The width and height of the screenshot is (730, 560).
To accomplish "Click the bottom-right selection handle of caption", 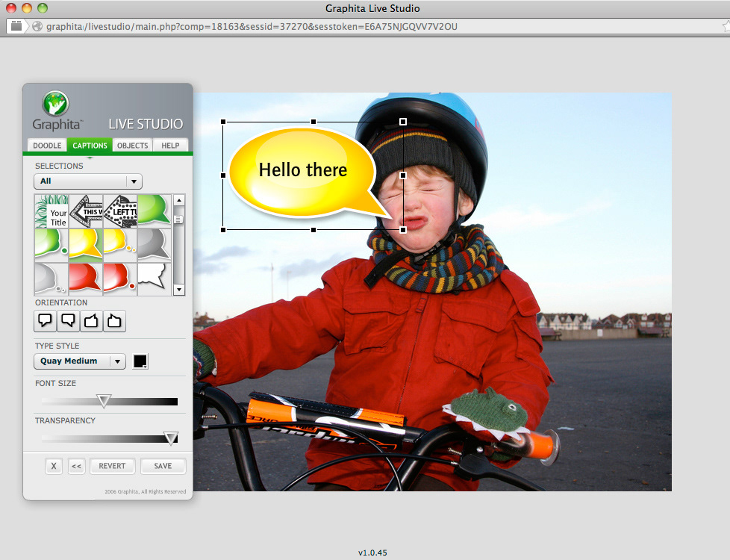I will (x=403, y=230).
